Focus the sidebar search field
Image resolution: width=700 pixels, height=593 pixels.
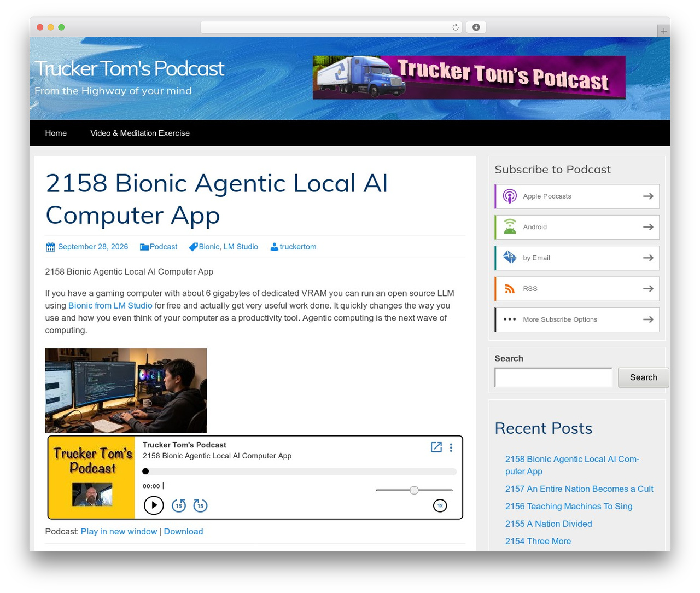tap(553, 377)
